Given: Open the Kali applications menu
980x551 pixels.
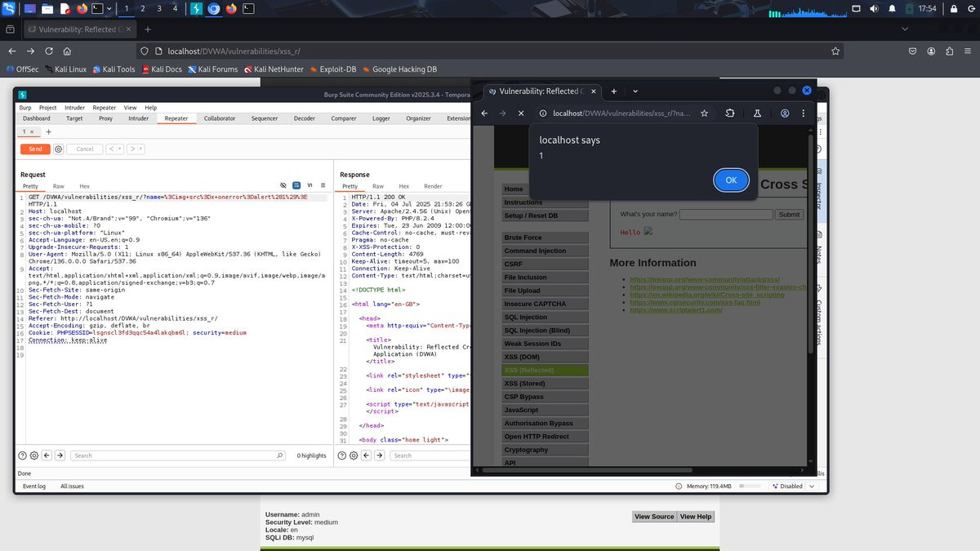Looking at the screenshot, I should click(x=9, y=9).
